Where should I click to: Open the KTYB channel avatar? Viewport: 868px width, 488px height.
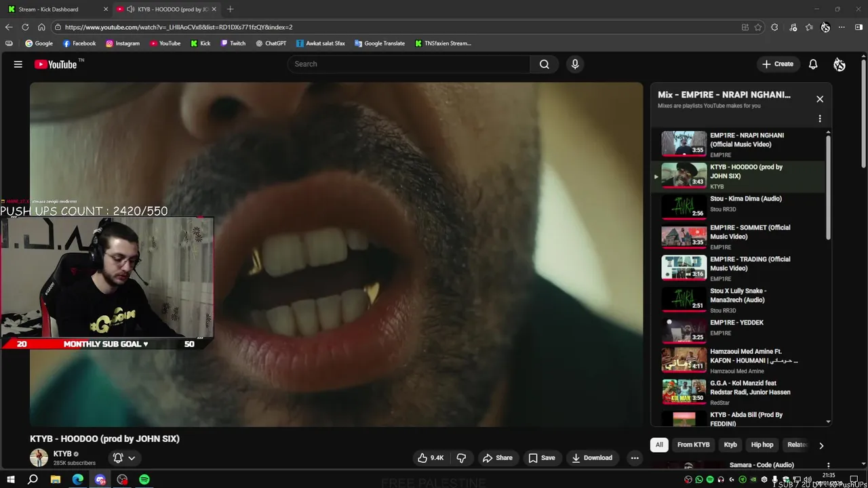39,458
